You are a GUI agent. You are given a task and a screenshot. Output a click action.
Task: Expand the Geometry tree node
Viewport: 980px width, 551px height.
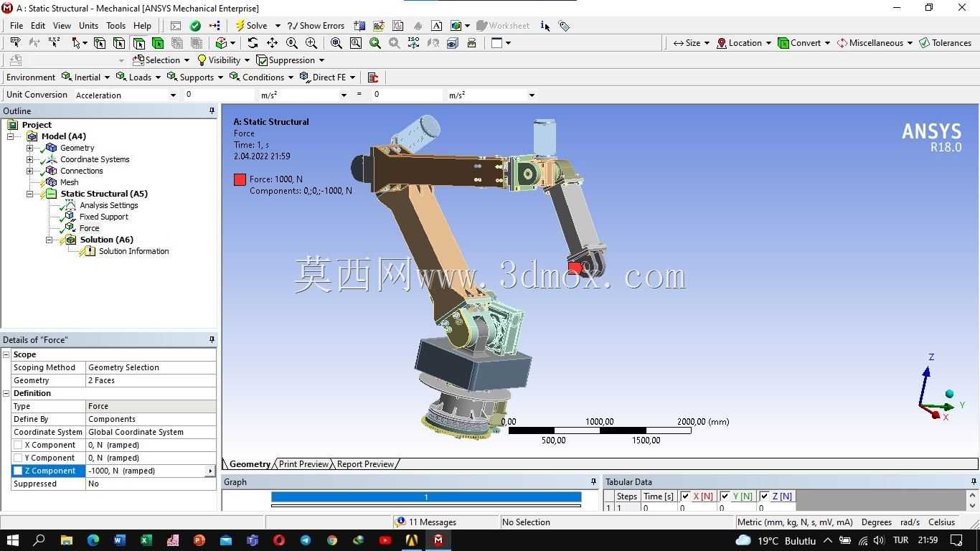pos(30,148)
